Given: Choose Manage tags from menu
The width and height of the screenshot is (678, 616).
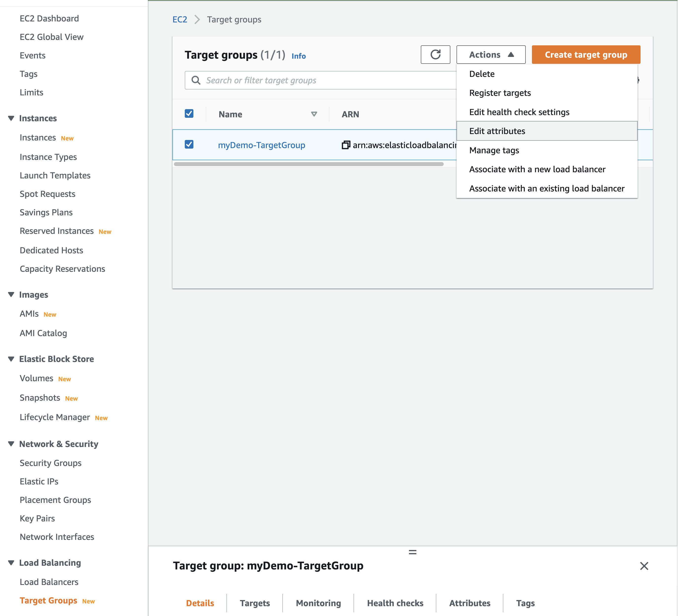Looking at the screenshot, I should tap(546, 150).
